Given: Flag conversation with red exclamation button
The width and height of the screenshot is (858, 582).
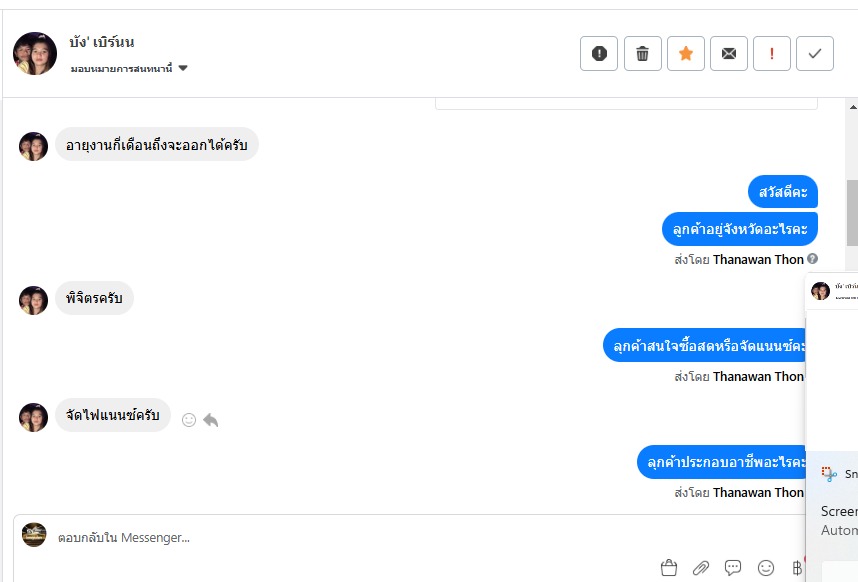Looking at the screenshot, I should click(772, 54).
